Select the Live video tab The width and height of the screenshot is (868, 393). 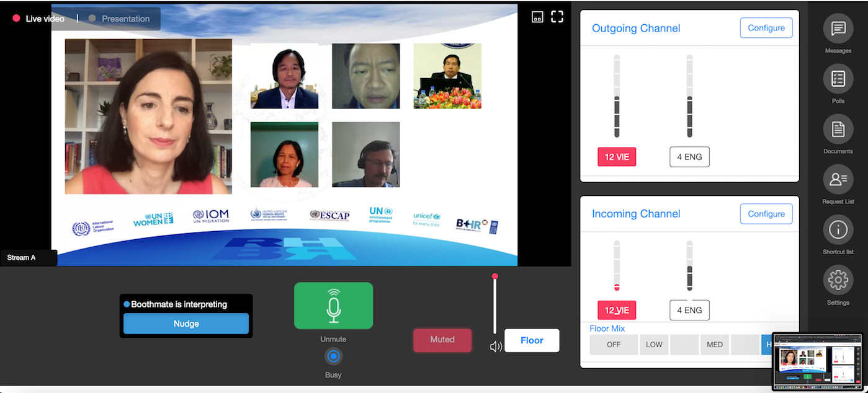coord(45,19)
